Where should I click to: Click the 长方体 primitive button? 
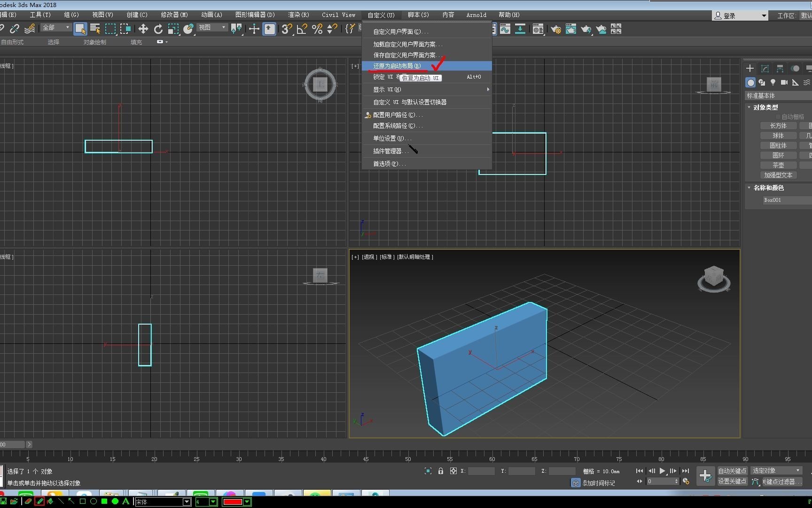click(779, 126)
